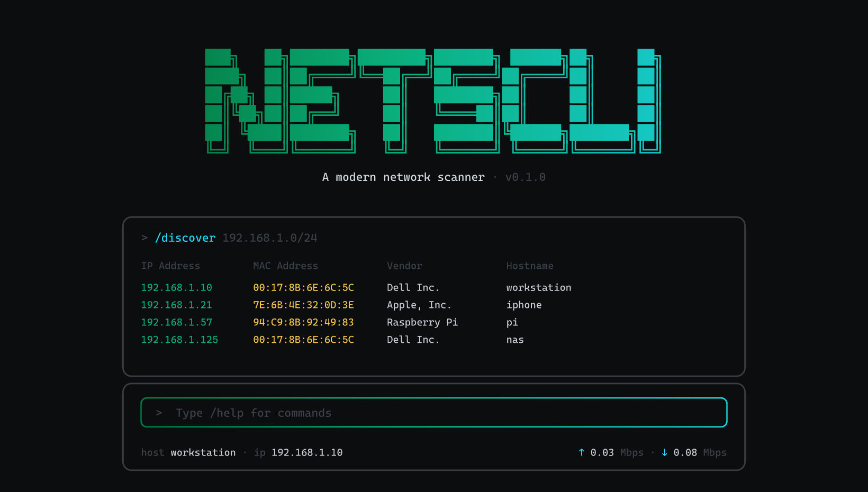The image size is (868, 492).
Task: Click MAC 00:17:8B:6E:6C:5C in nas row
Action: point(304,340)
